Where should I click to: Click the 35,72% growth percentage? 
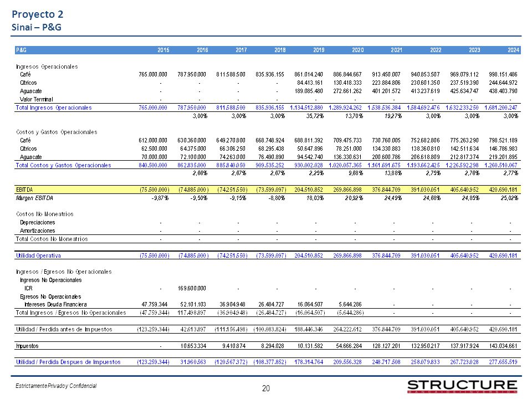pyautogui.click(x=315, y=116)
